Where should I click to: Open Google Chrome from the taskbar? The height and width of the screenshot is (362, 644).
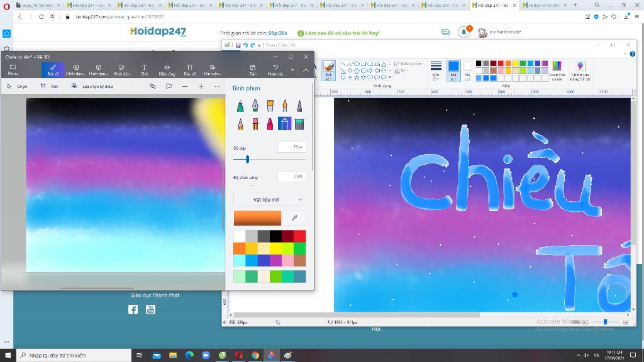coord(255,355)
